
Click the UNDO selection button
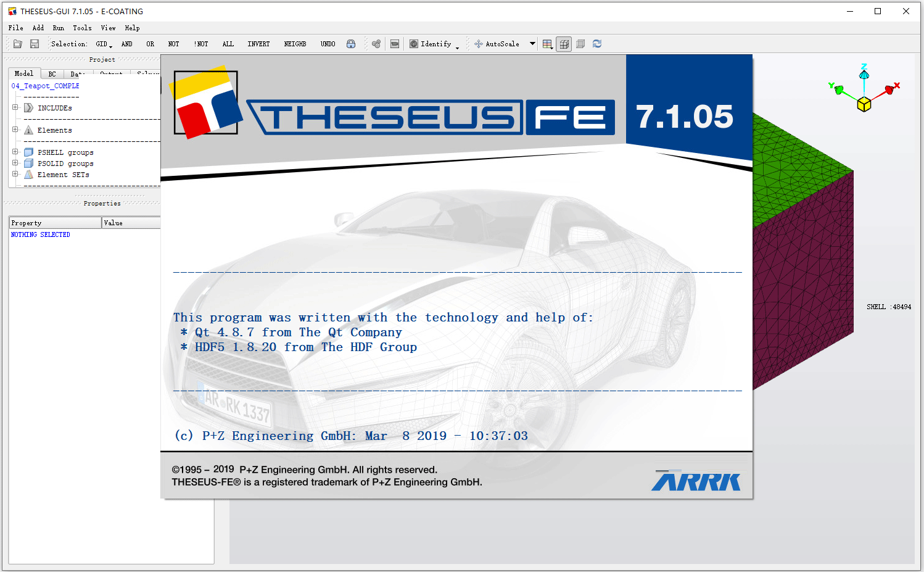[x=328, y=44]
